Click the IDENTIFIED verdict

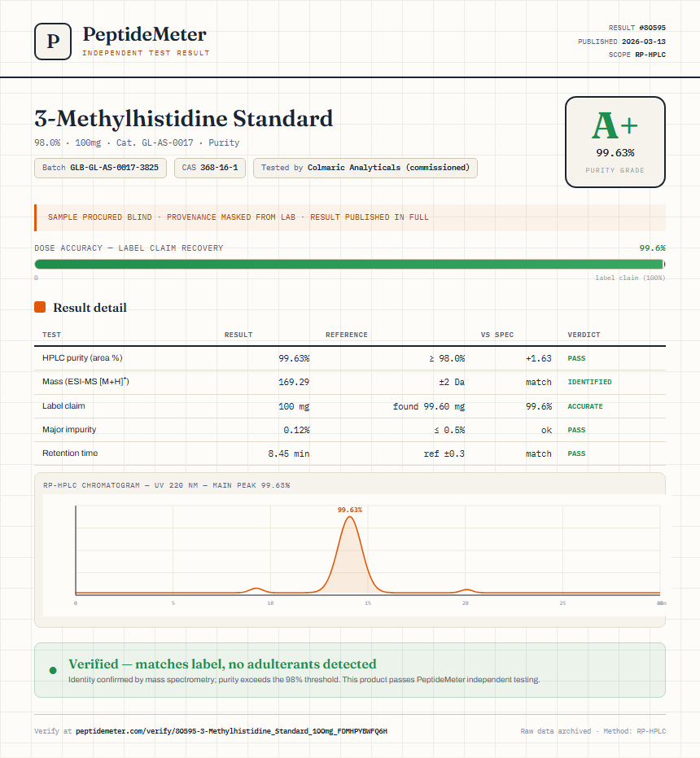click(x=590, y=382)
